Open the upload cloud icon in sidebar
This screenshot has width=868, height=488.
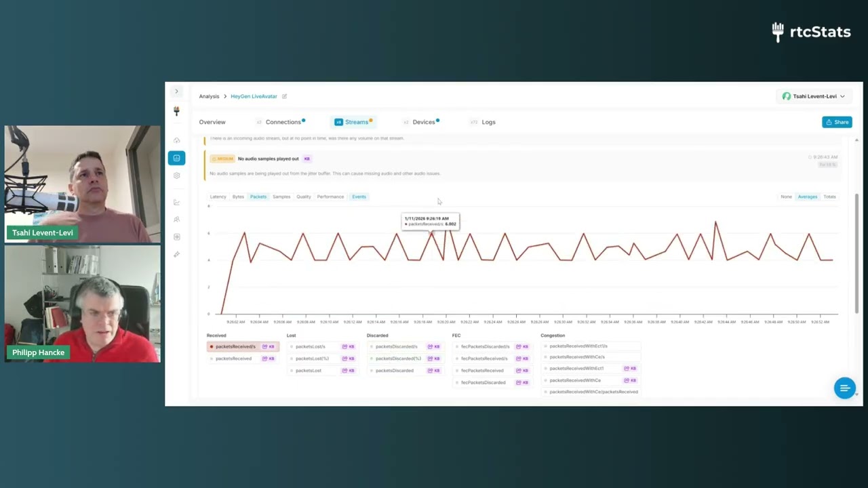pyautogui.click(x=176, y=140)
